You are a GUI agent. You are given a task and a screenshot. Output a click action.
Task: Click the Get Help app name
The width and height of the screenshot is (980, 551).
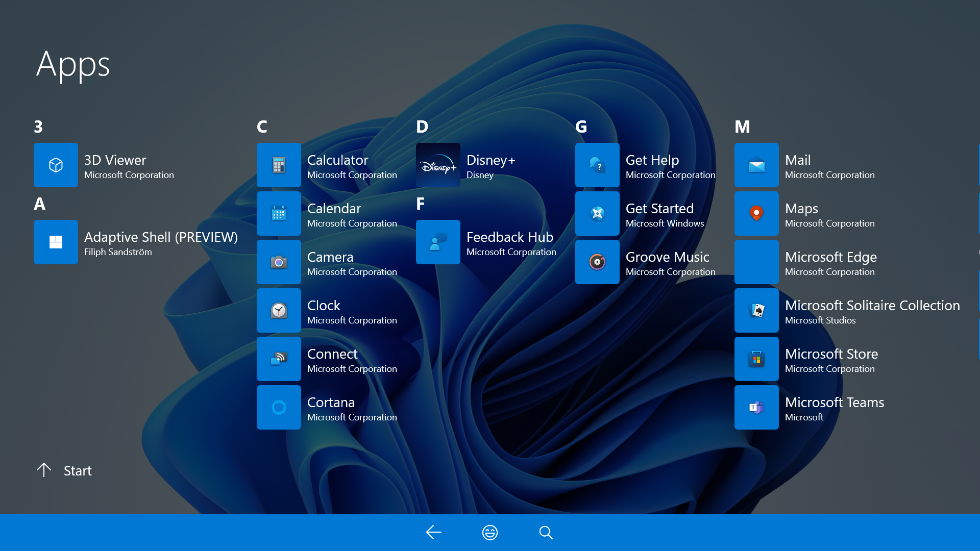pyautogui.click(x=652, y=160)
